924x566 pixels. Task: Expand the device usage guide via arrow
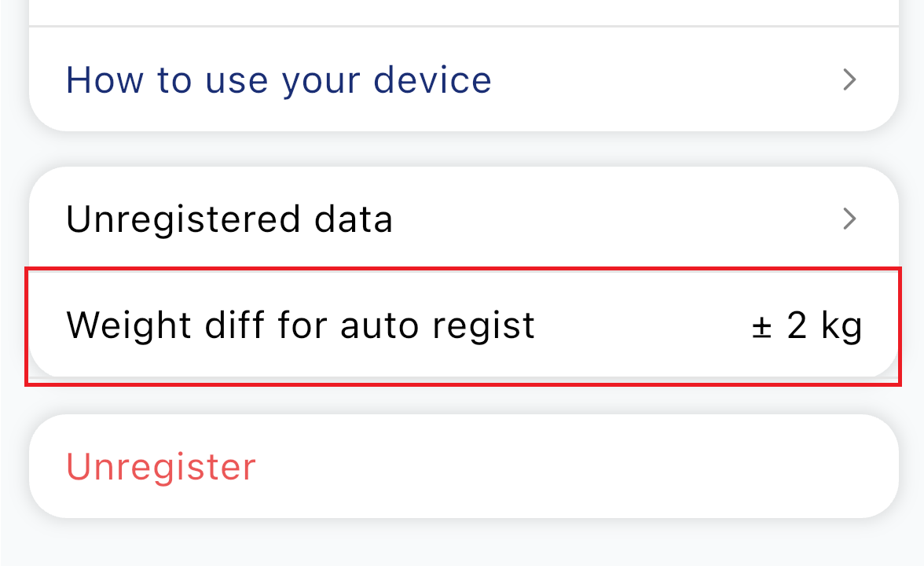click(x=849, y=79)
